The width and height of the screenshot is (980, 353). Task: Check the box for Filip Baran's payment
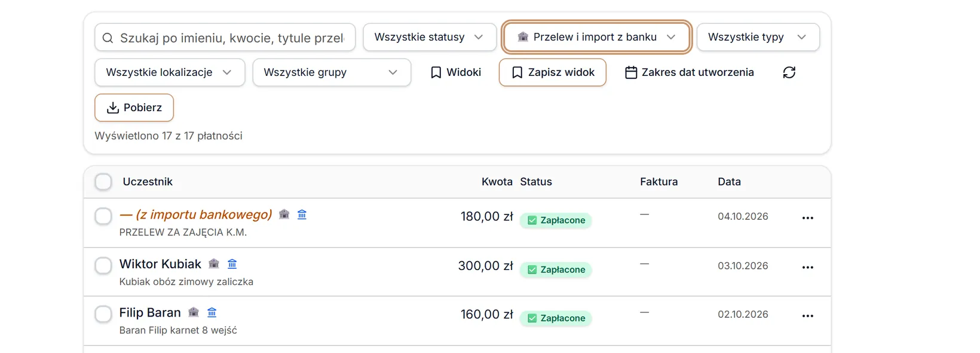[103, 314]
